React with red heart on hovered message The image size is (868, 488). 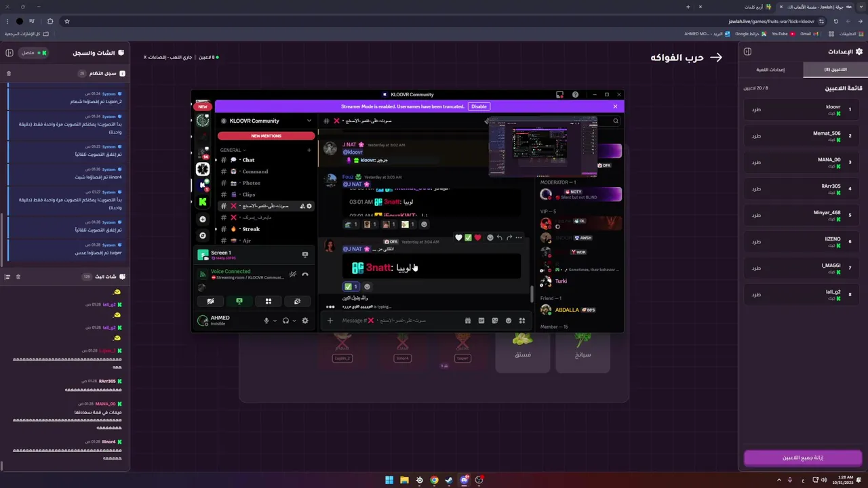point(477,238)
